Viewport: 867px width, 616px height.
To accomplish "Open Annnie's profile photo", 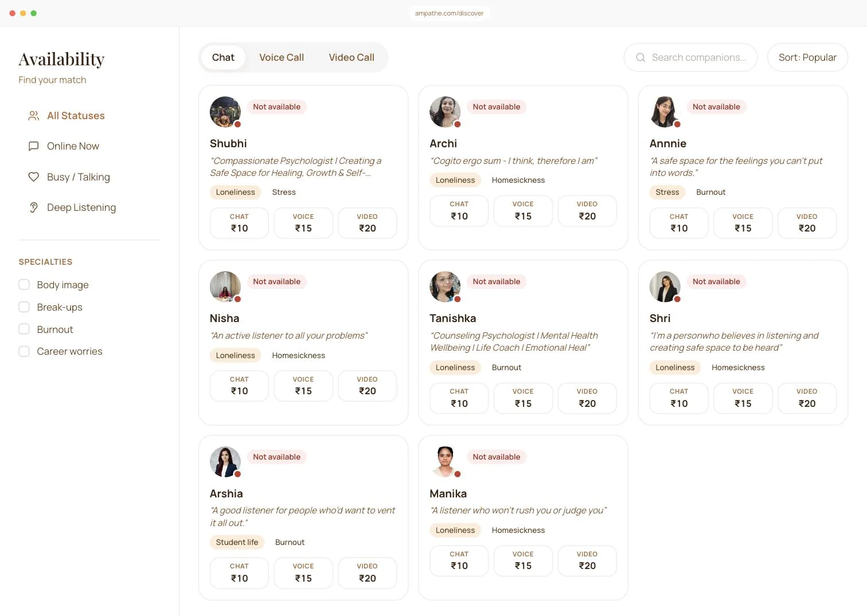I will (x=665, y=112).
